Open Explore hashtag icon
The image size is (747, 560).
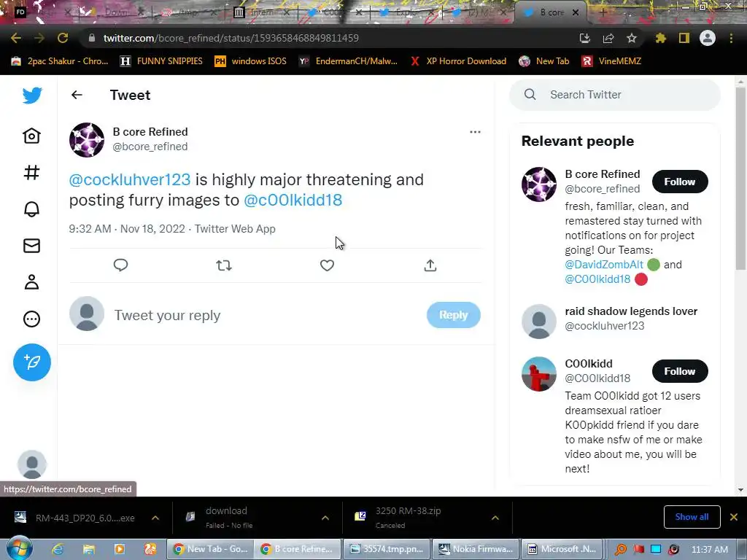click(32, 172)
